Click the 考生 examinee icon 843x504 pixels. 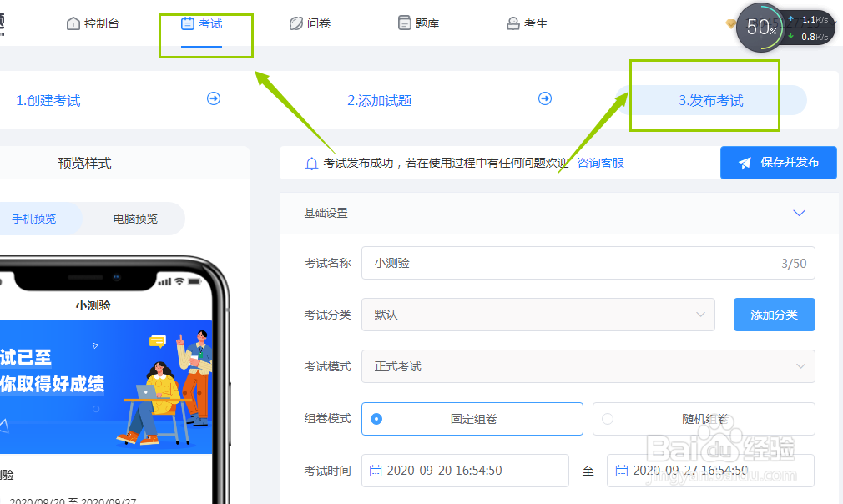tap(512, 23)
